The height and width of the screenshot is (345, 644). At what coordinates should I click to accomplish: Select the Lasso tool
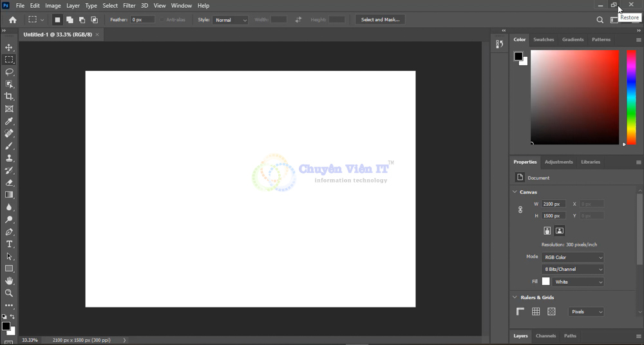(x=9, y=72)
